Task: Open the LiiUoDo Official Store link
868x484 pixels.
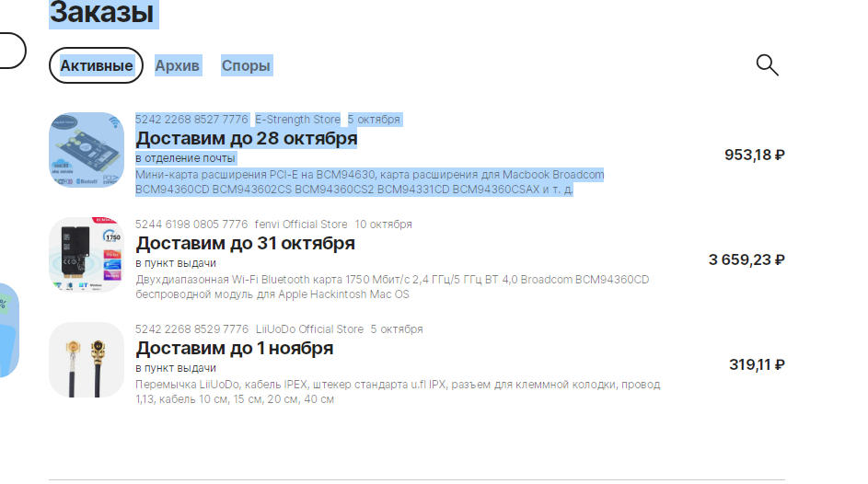Action: 309,329
